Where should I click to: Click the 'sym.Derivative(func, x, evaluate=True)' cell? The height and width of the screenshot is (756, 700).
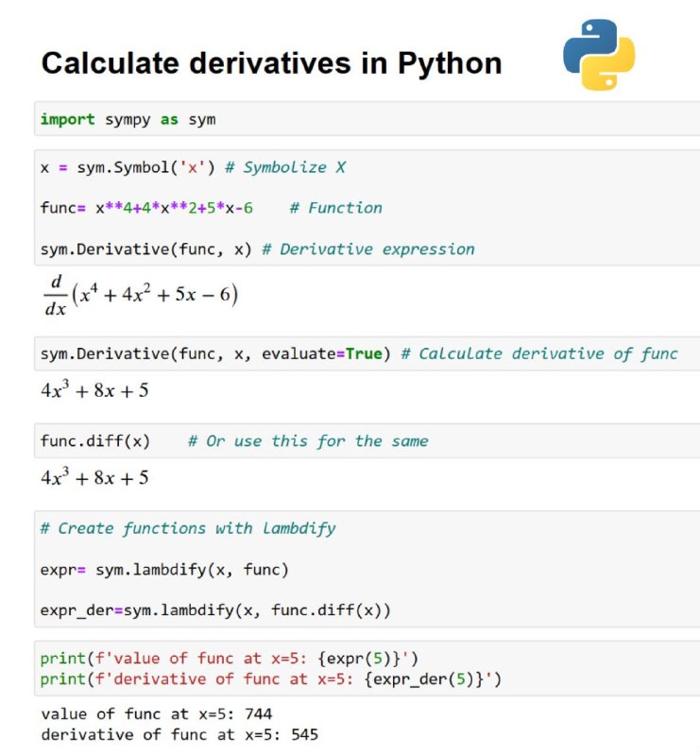pos(367,353)
